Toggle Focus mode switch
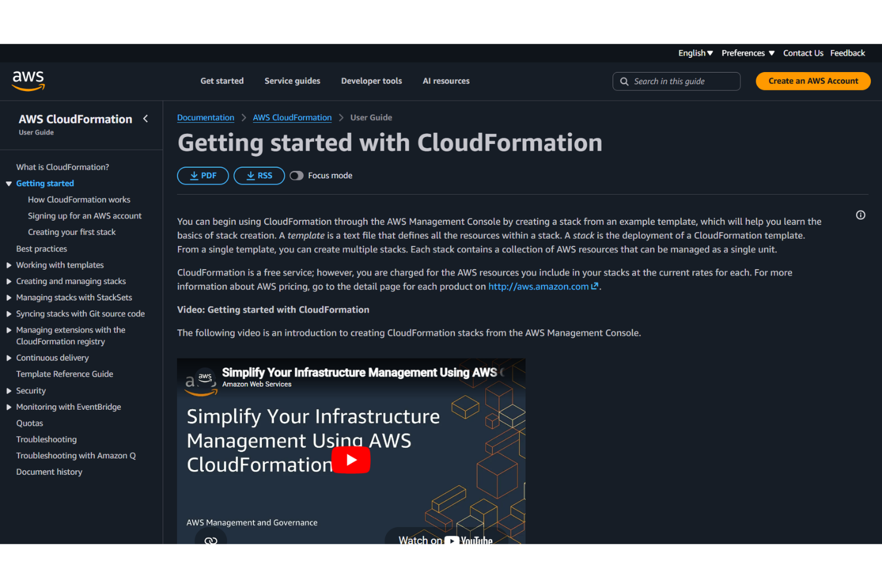 point(296,176)
